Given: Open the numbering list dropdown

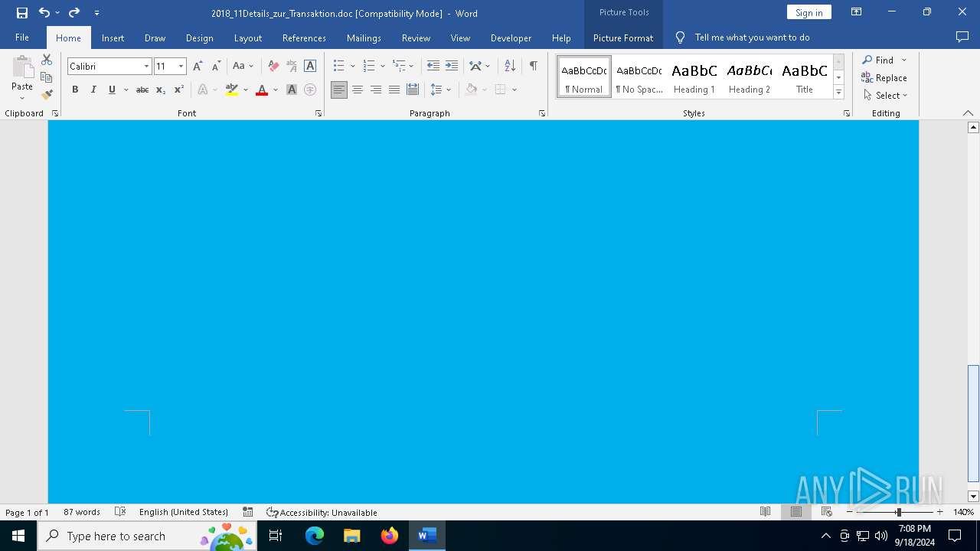Looking at the screenshot, I should (x=382, y=67).
